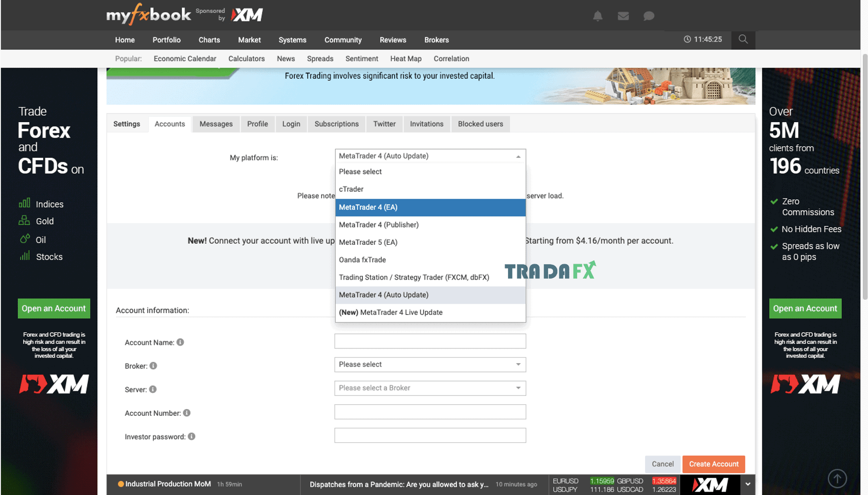Open the Server dropdown
868x495 pixels.
[x=430, y=388]
